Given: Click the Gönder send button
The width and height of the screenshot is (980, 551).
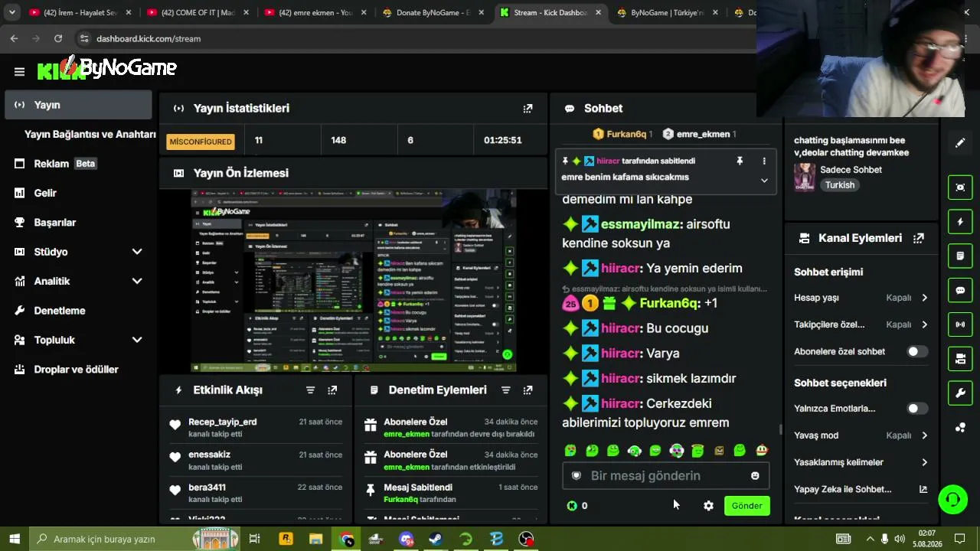Looking at the screenshot, I should point(746,506).
